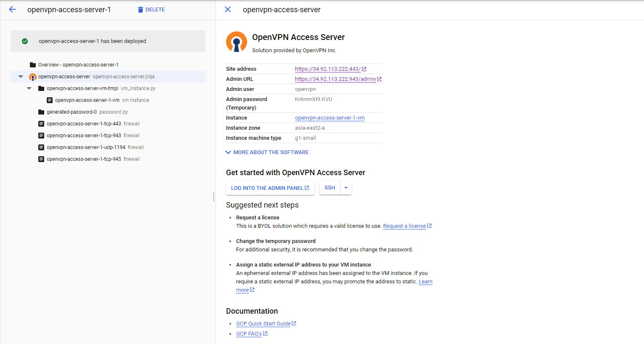Click the generated-password-0 folder icon
644x344 pixels.
coord(41,112)
